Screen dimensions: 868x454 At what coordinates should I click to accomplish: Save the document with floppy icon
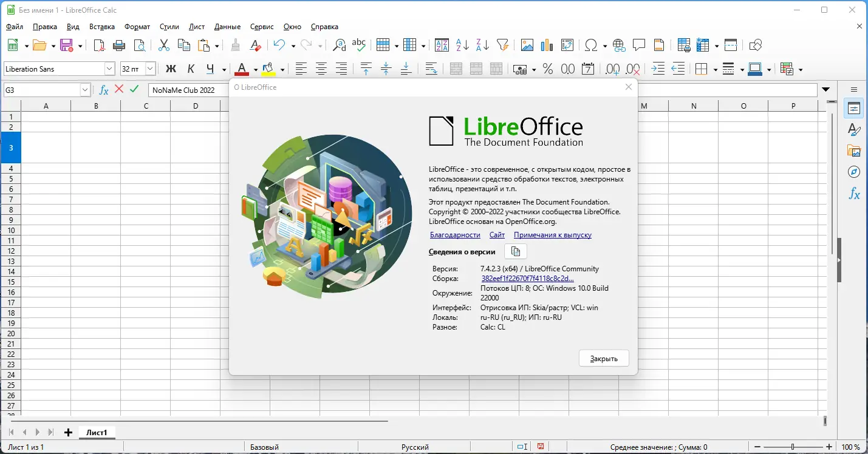click(x=66, y=45)
